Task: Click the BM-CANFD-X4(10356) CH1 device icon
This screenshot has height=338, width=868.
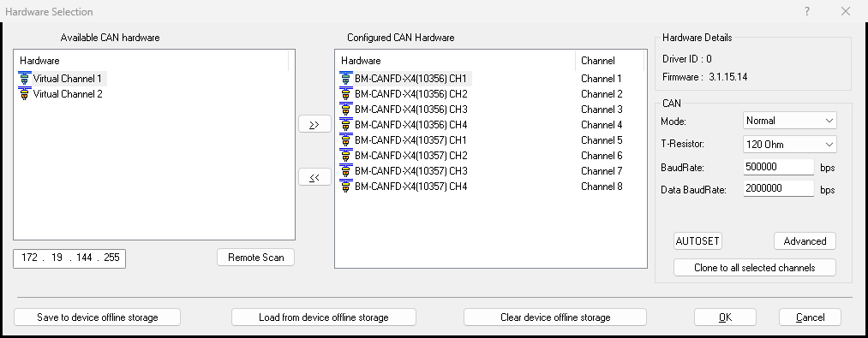Action: pyautogui.click(x=346, y=78)
